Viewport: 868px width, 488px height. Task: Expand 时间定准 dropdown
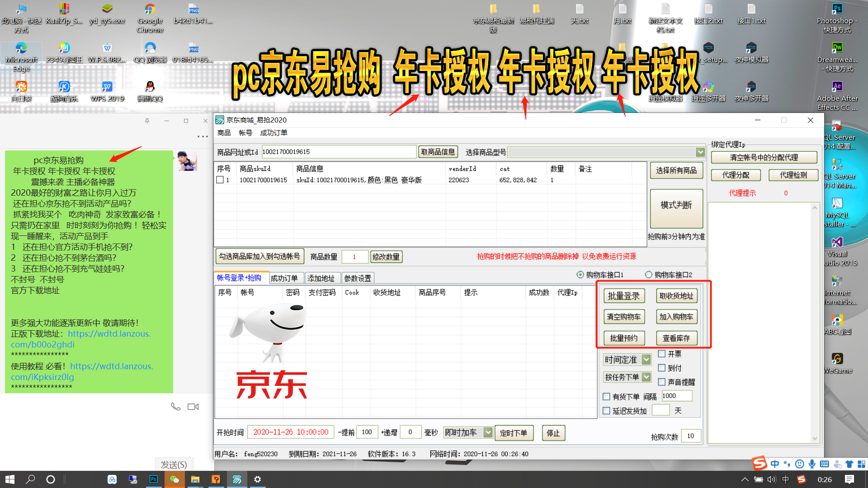tap(646, 360)
